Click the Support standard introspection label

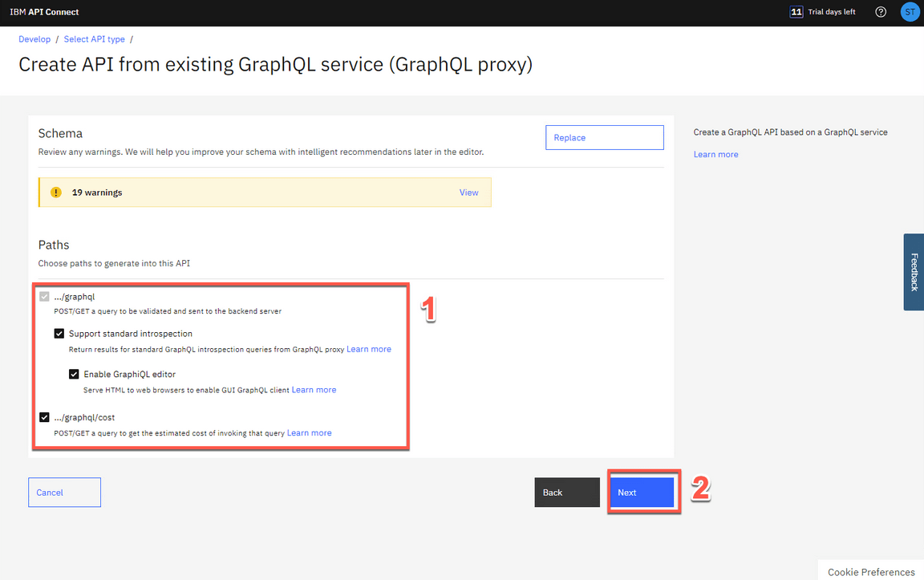pos(130,334)
